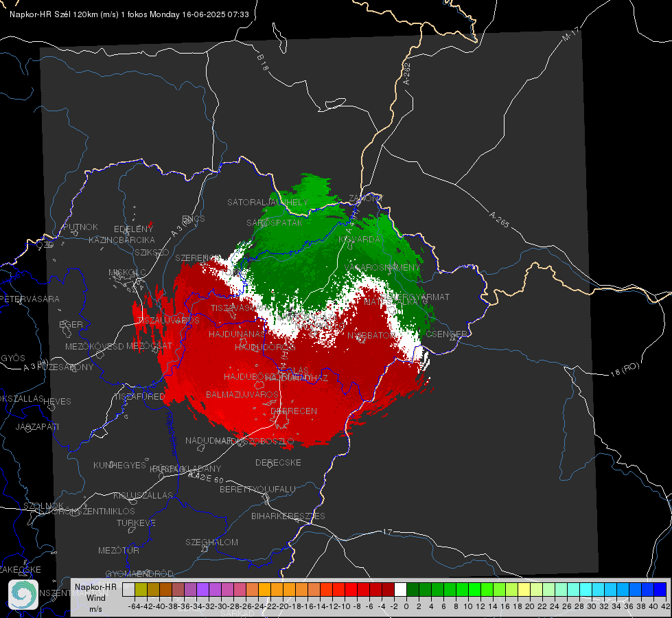Click the M-17 road label
This screenshot has width=672, height=618.
click(571, 34)
